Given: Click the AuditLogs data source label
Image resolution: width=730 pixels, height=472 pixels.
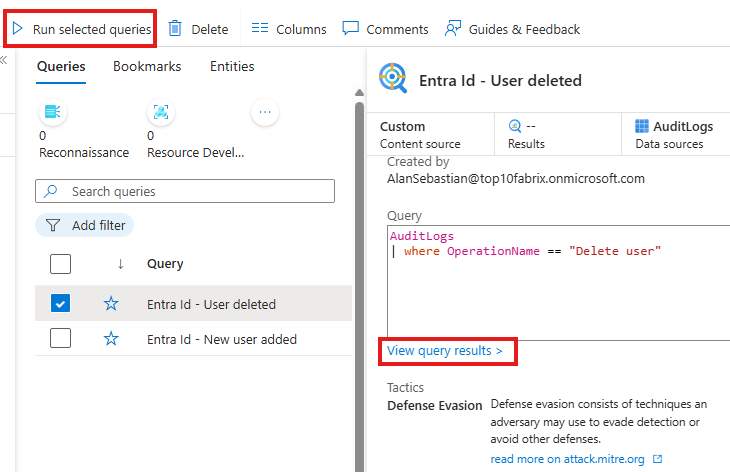Looking at the screenshot, I should coord(683,126).
